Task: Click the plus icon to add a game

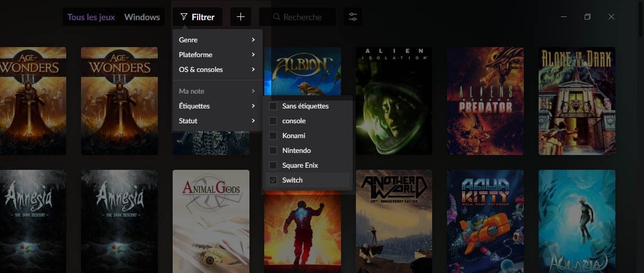Action: (240, 17)
